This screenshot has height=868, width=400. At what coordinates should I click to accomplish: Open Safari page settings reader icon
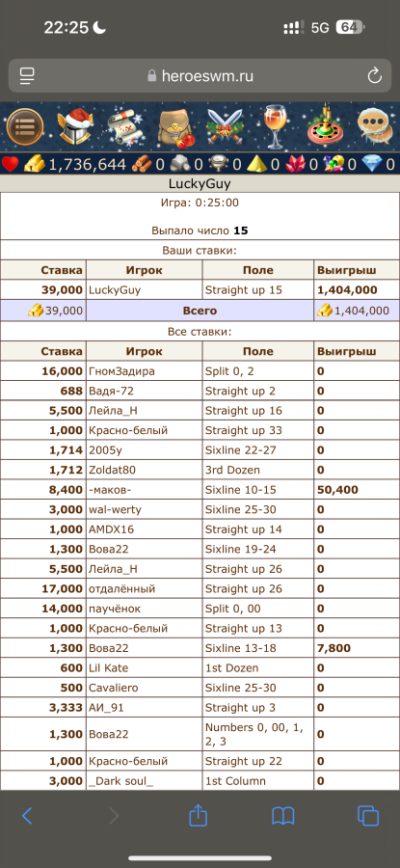pos(27,76)
